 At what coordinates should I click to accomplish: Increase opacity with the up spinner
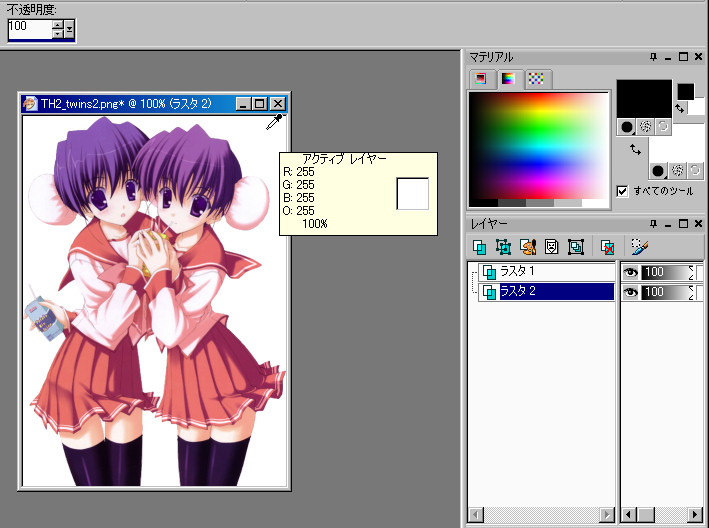[58, 25]
